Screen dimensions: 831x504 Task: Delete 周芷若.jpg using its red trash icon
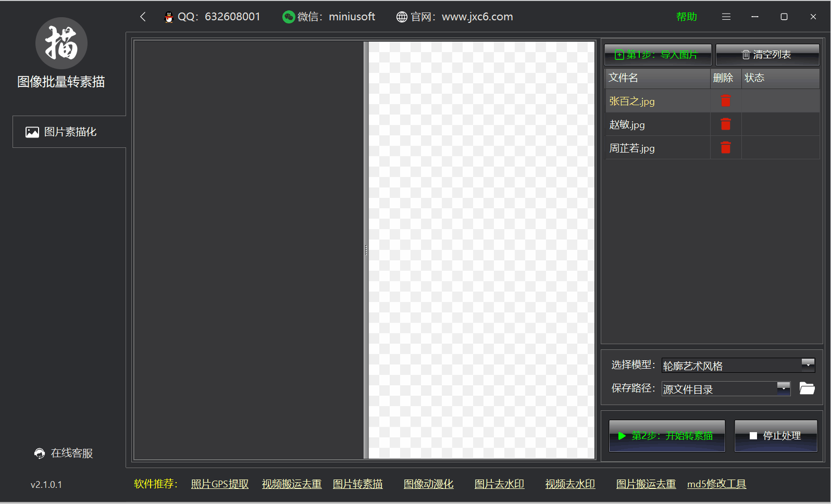pyautogui.click(x=726, y=147)
